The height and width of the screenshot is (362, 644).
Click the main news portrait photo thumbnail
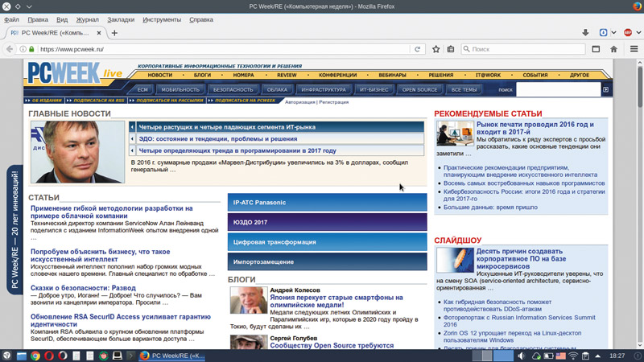[x=77, y=152]
